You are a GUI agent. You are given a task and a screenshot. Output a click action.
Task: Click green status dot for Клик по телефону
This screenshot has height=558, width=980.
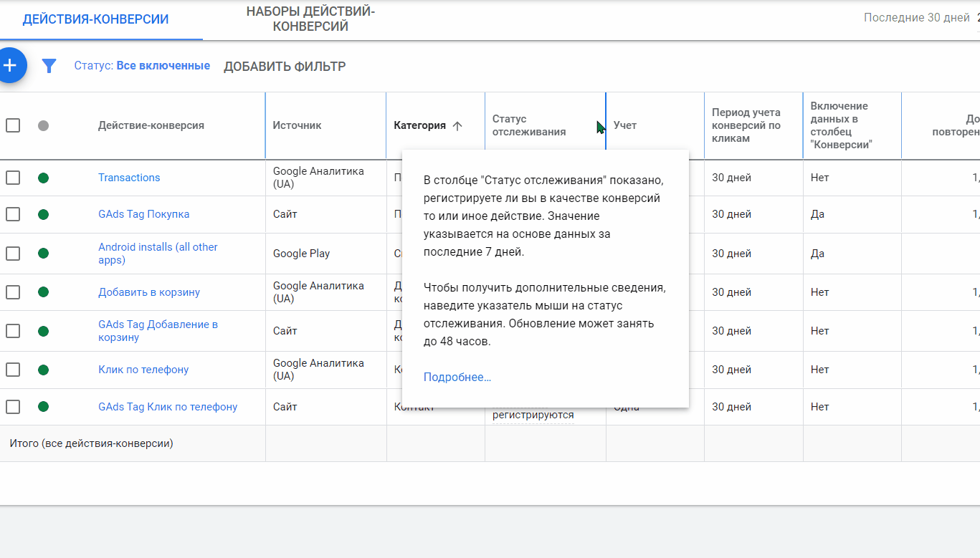43,370
